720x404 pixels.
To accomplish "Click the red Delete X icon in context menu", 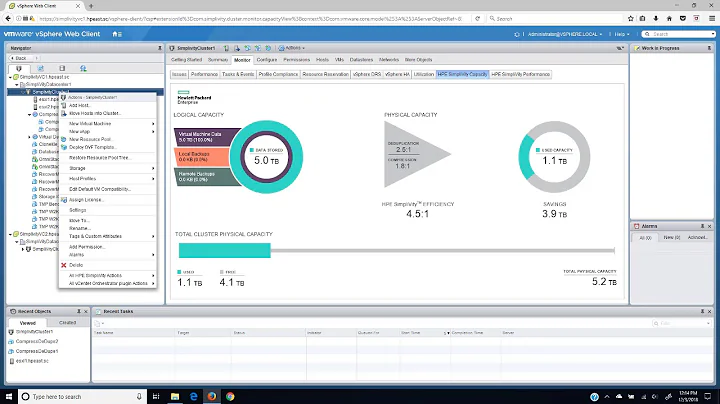I will 64,265.
